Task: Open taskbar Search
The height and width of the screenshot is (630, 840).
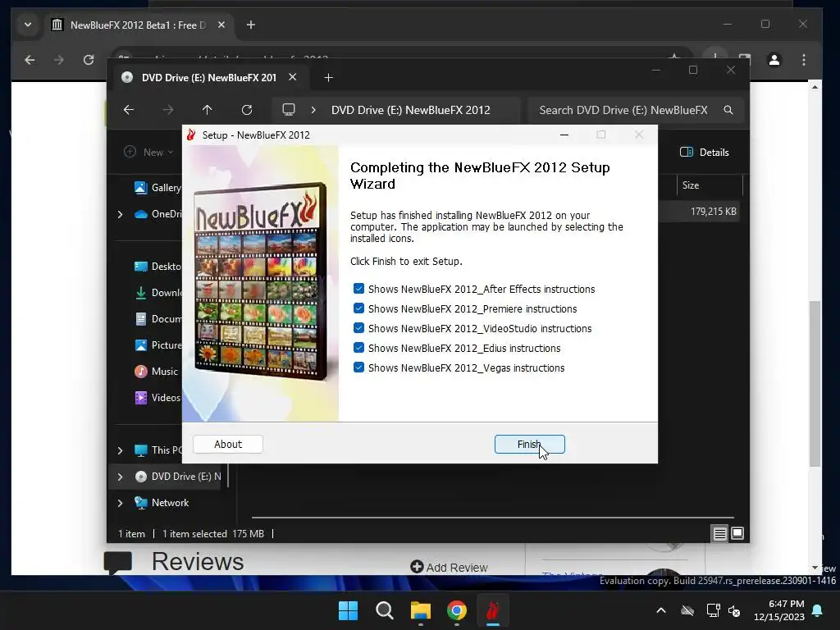Action: 384,610
